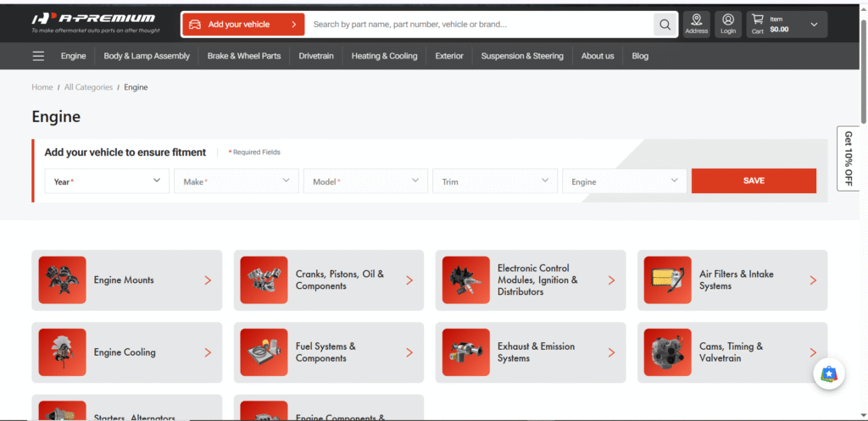Go to the Blog page
868x421 pixels.
(x=640, y=56)
